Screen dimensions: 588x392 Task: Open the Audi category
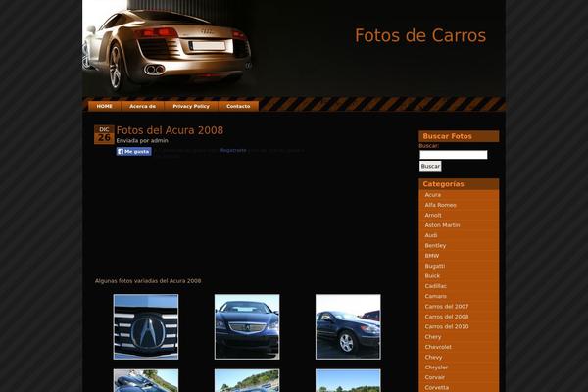[x=431, y=235]
